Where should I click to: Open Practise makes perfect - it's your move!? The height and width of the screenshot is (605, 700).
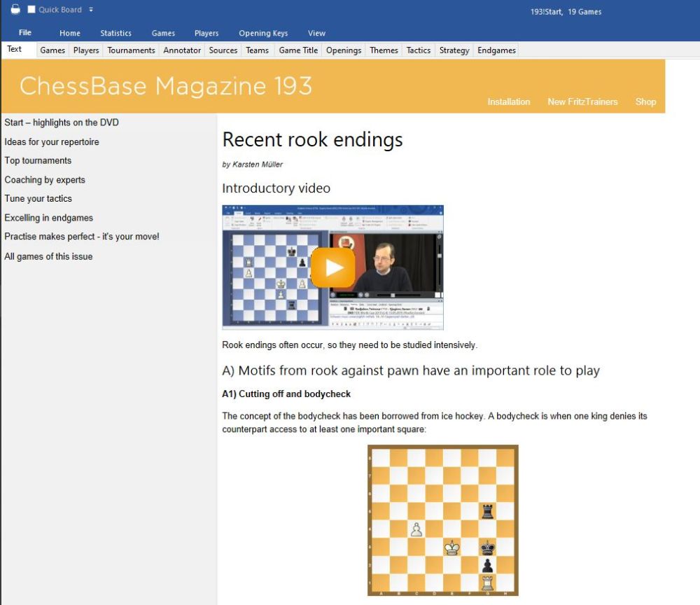(82, 236)
